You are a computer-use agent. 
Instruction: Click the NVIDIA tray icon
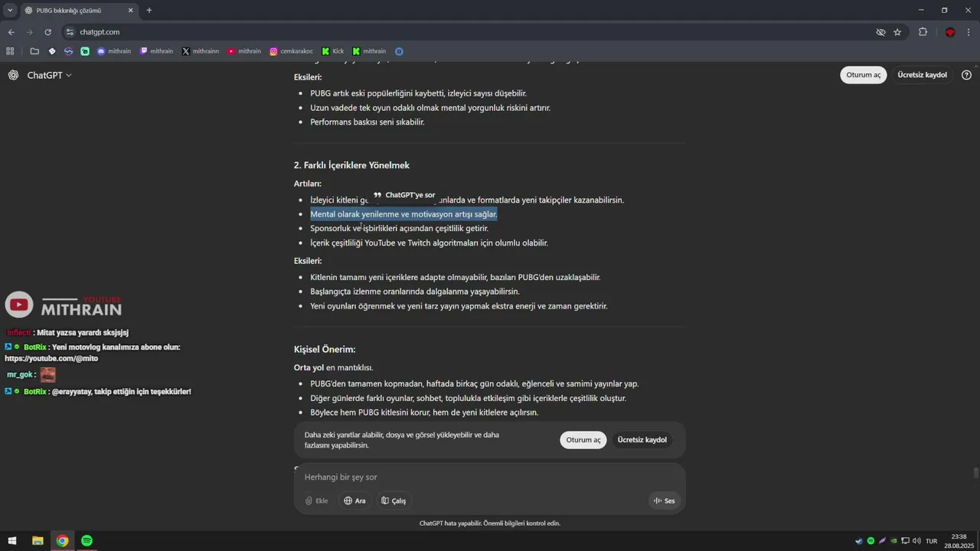(893, 541)
